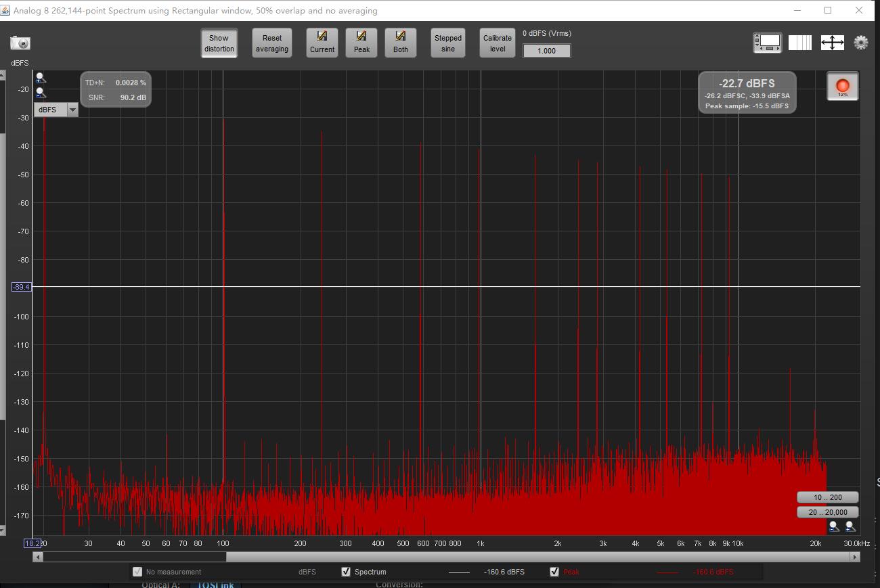Capture graph image with camera icon
The height and width of the screenshot is (588, 880).
[x=20, y=43]
